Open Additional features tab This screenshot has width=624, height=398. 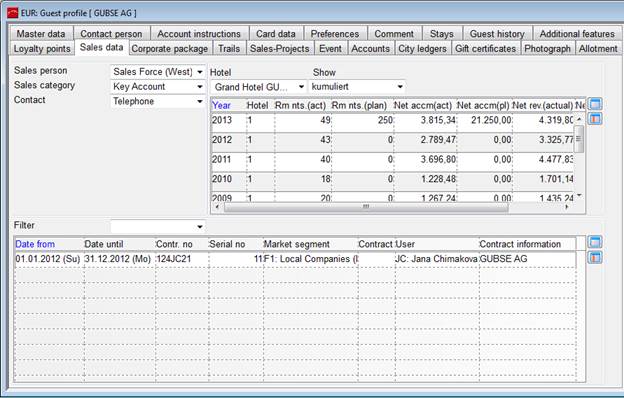click(577, 34)
